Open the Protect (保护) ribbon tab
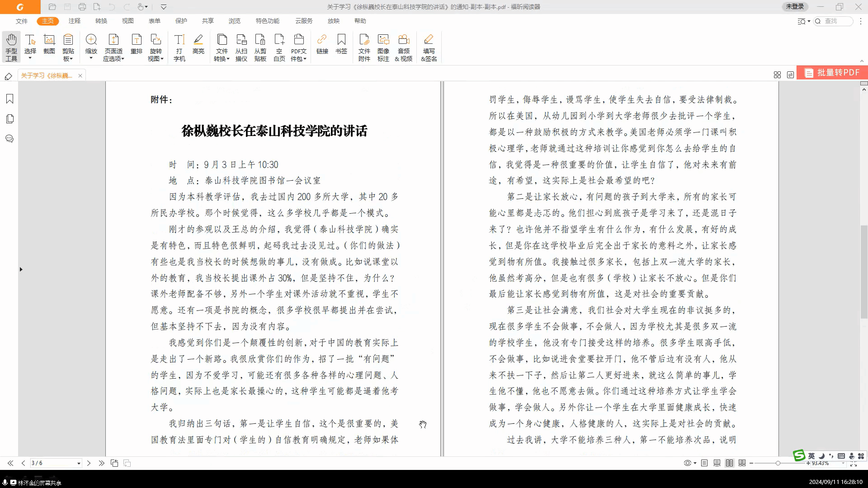This screenshot has height=488, width=868. point(181,21)
